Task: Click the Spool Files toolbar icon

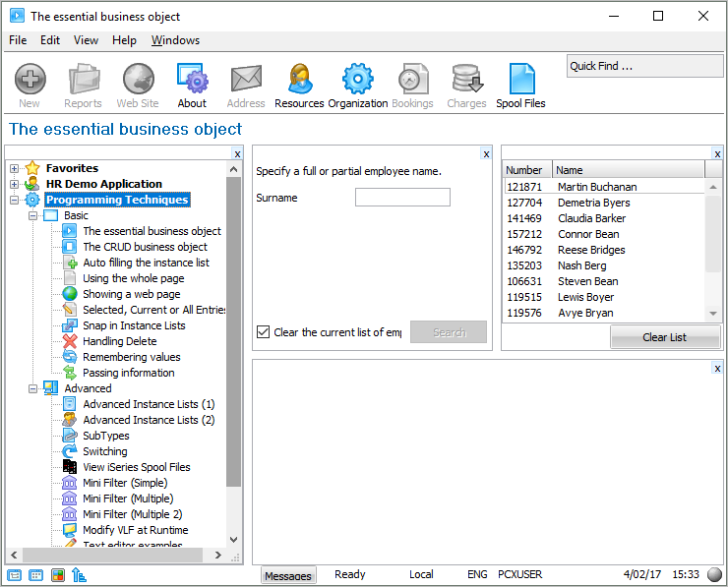Action: point(520,85)
